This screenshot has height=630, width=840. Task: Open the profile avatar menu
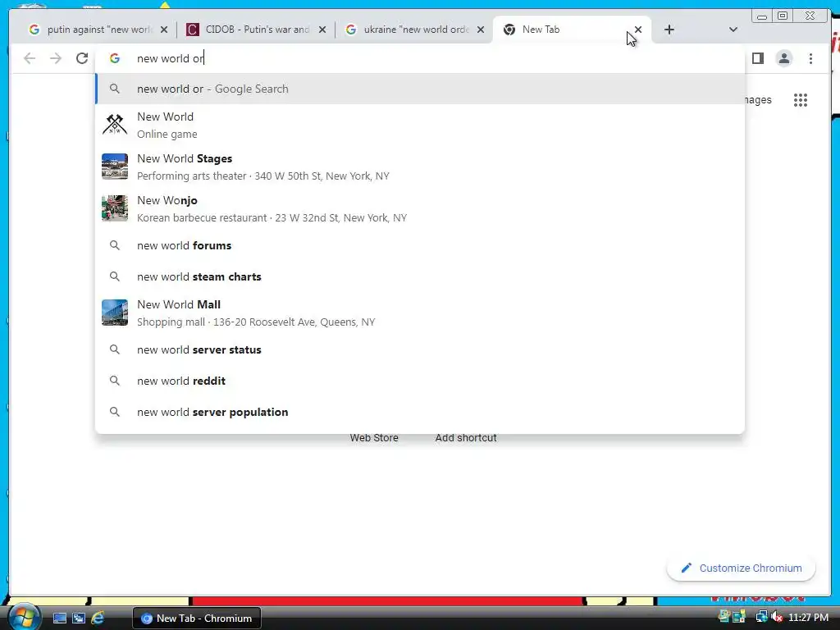783,58
